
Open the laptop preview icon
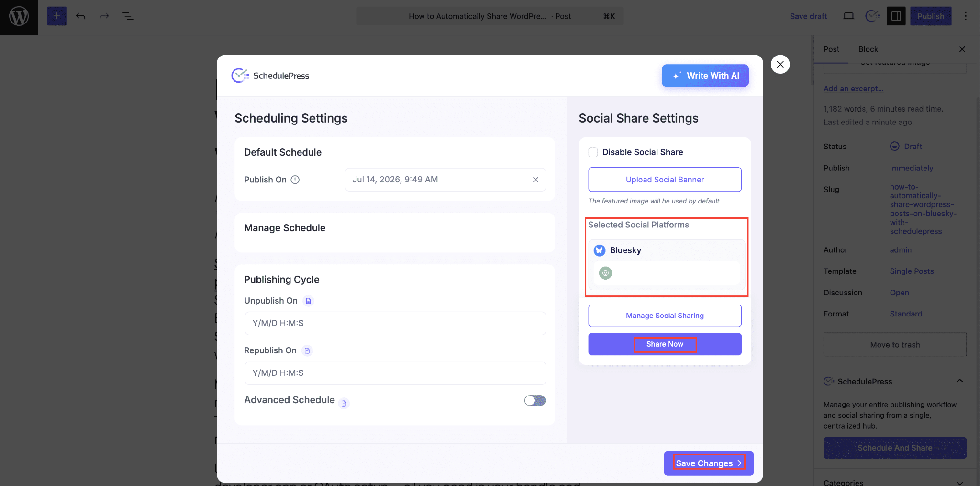(848, 16)
